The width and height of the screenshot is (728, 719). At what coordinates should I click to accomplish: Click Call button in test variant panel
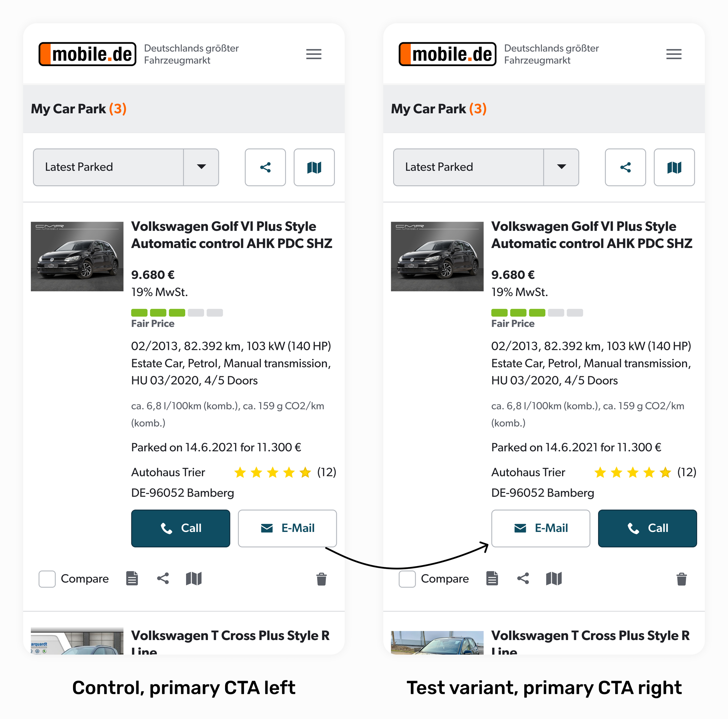(647, 528)
